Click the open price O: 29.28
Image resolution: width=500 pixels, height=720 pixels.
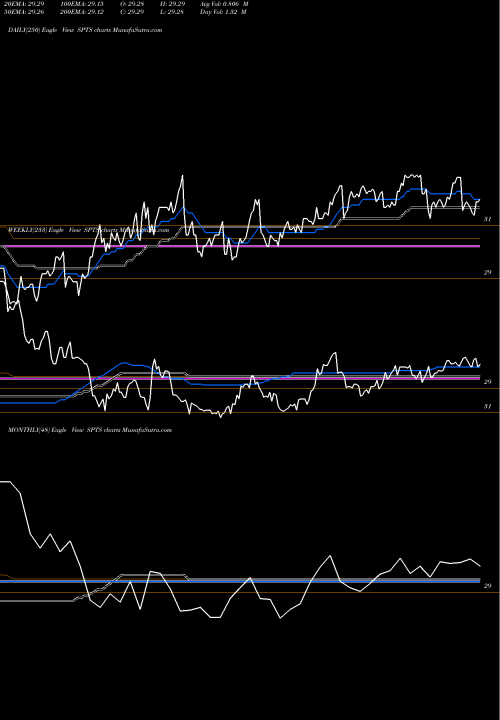132,4
